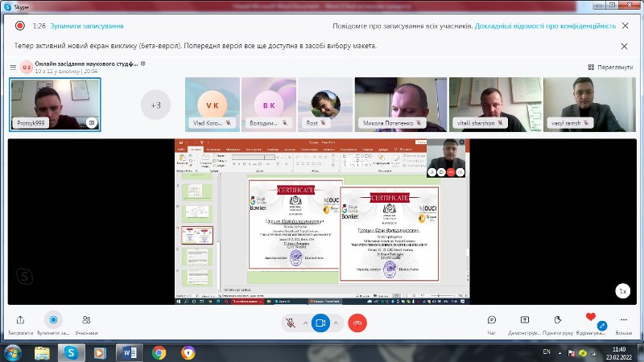Screen dimensions: 644x362
Task: Open Google Chrome from the taskbar
Action: point(159,352)
